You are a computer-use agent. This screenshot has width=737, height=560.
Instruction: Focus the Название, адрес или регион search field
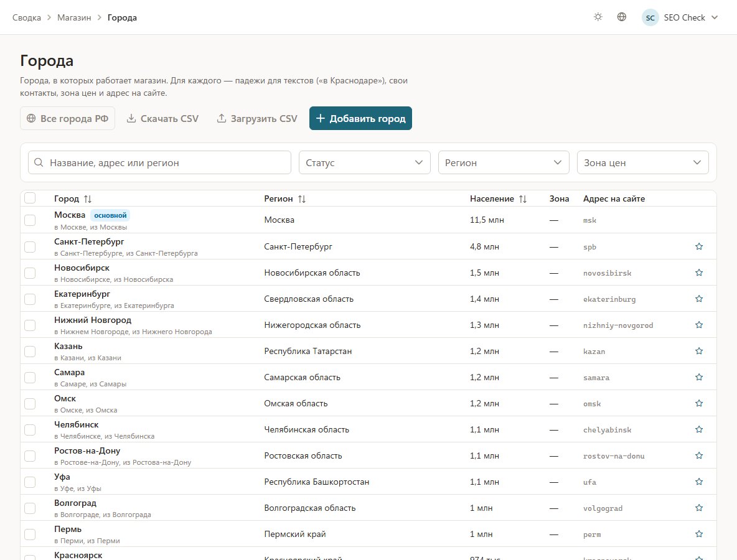coord(159,162)
